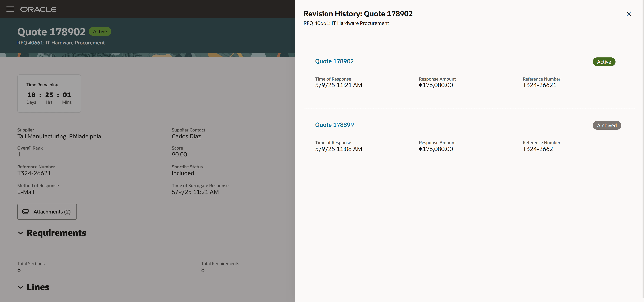The image size is (644, 302).
Task: Open Attachments (2) button
Action: (x=47, y=212)
